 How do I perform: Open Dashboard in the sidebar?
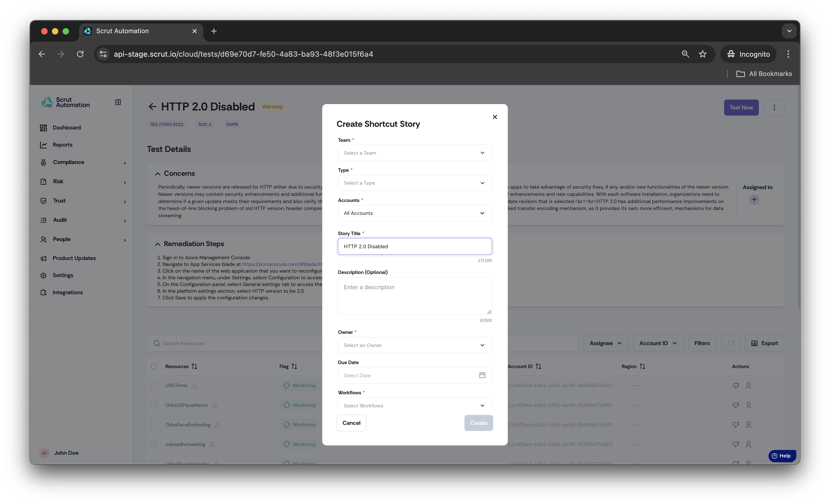click(x=67, y=128)
